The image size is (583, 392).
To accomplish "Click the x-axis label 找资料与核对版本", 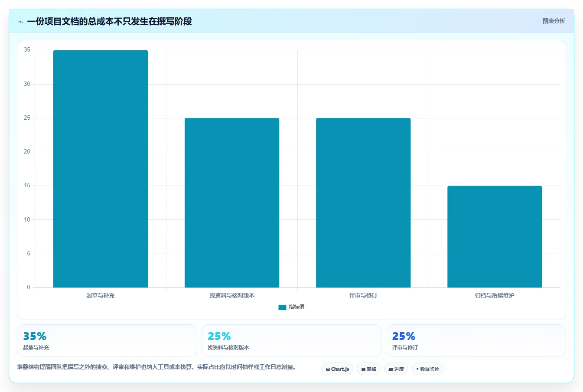I will 232,295.
